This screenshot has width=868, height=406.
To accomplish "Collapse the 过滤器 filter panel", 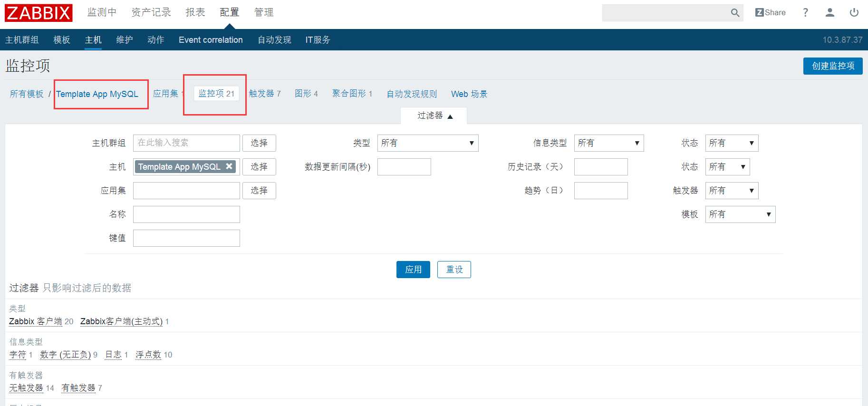I will pyautogui.click(x=434, y=116).
